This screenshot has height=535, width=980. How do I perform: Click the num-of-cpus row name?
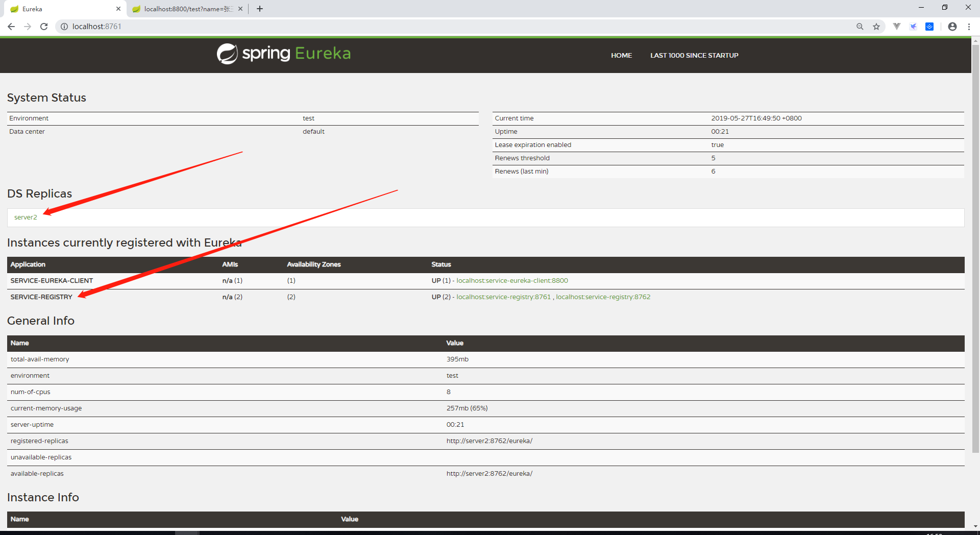click(x=31, y=392)
